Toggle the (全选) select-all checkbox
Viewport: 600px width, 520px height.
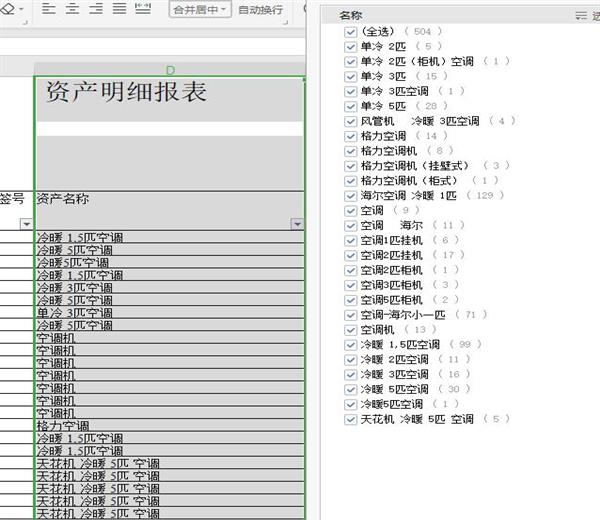click(x=350, y=31)
